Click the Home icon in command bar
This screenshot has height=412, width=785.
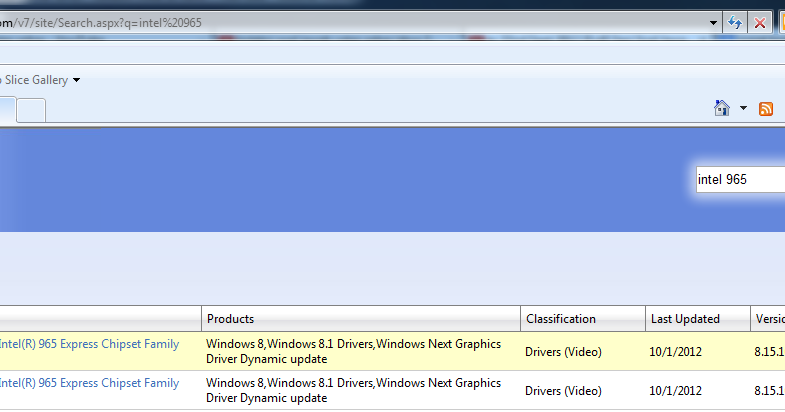[722, 108]
